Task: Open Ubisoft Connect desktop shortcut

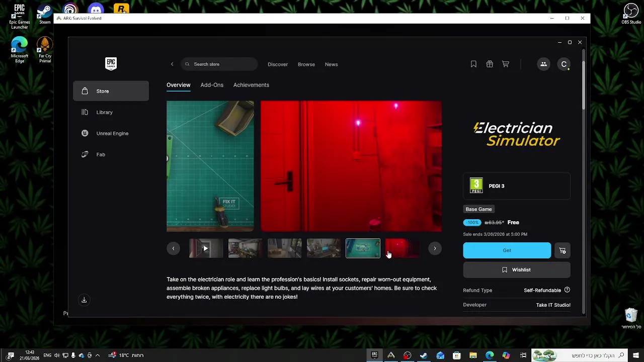Action: 70,9
